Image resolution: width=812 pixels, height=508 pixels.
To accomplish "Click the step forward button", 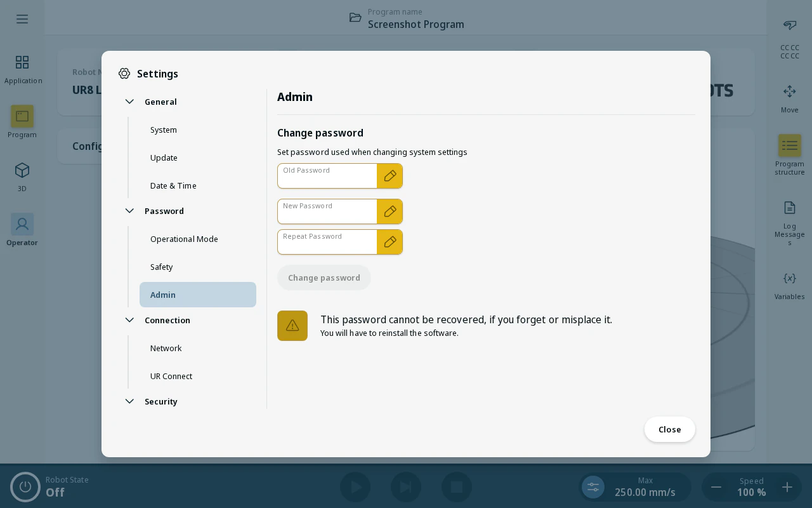I will 406,487.
